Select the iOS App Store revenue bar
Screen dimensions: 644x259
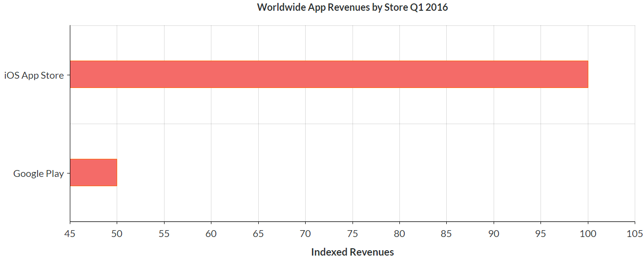(329, 74)
